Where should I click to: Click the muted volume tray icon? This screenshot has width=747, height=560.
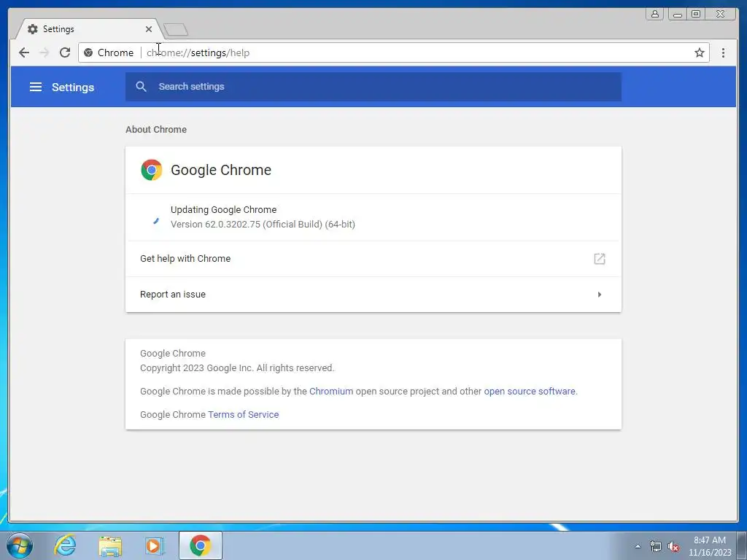point(673,546)
